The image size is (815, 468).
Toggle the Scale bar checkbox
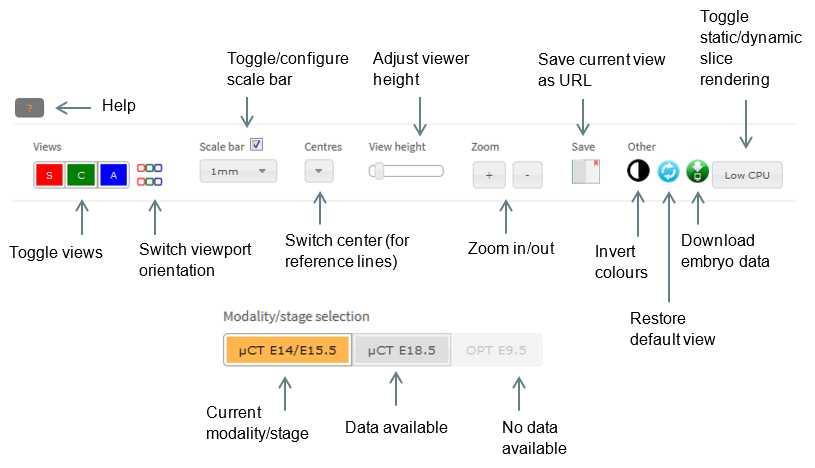(x=257, y=145)
